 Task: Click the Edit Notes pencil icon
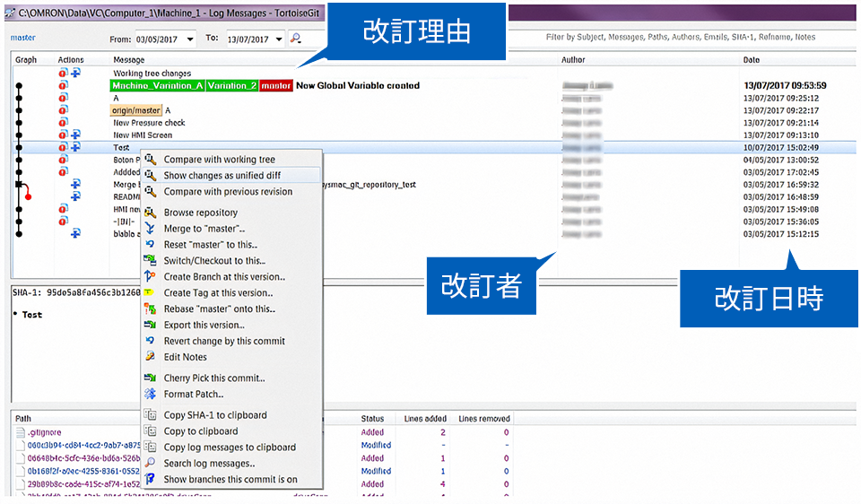click(x=150, y=356)
